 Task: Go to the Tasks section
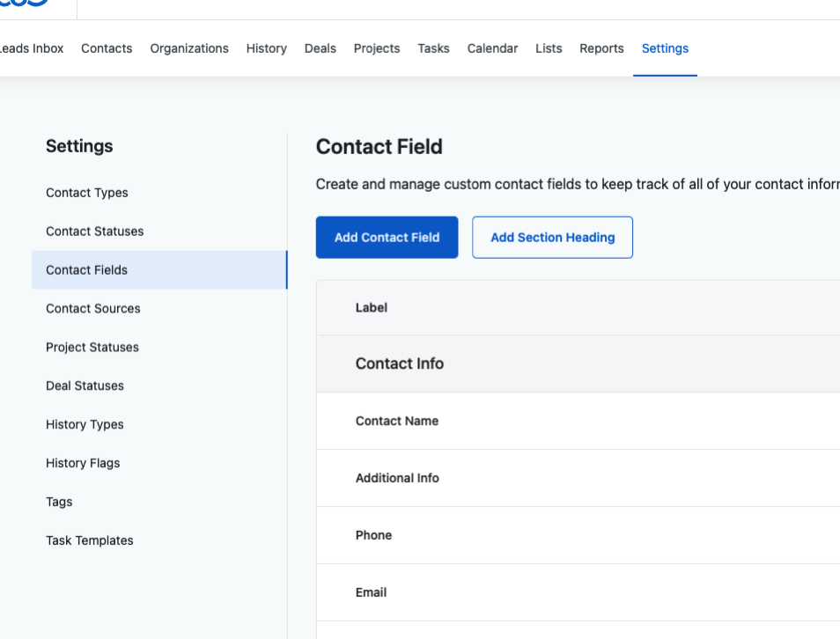[433, 48]
